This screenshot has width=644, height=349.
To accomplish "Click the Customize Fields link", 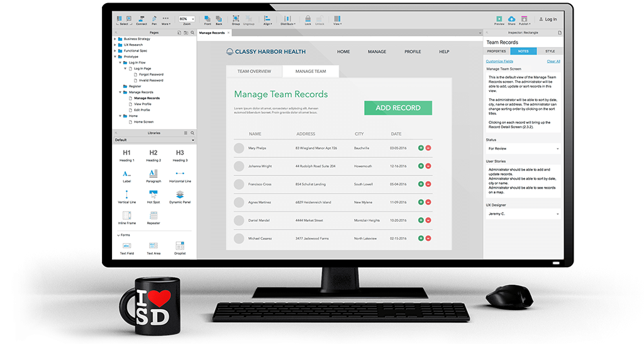I will pos(499,61).
